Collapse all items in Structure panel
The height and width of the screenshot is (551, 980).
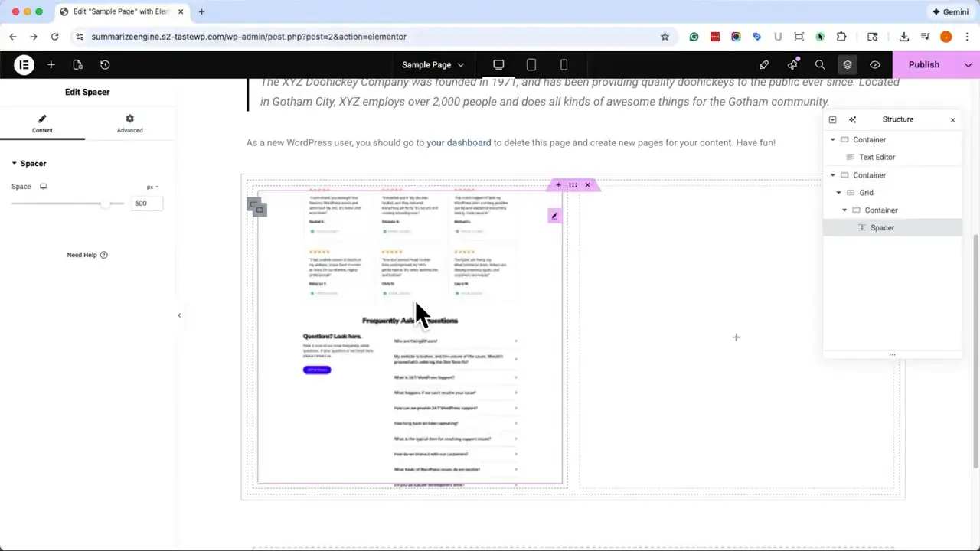(833, 119)
